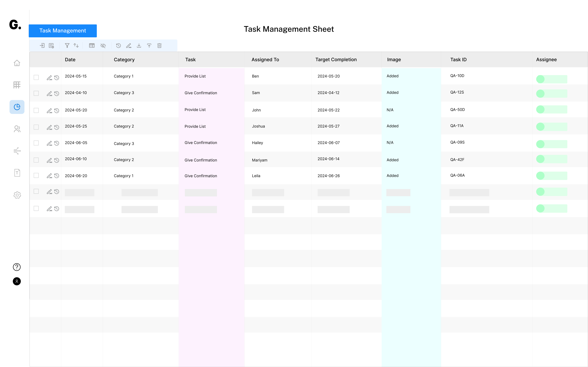Select the checkbox for Hailey's row
The width and height of the screenshot is (588, 367).
pyautogui.click(x=36, y=143)
